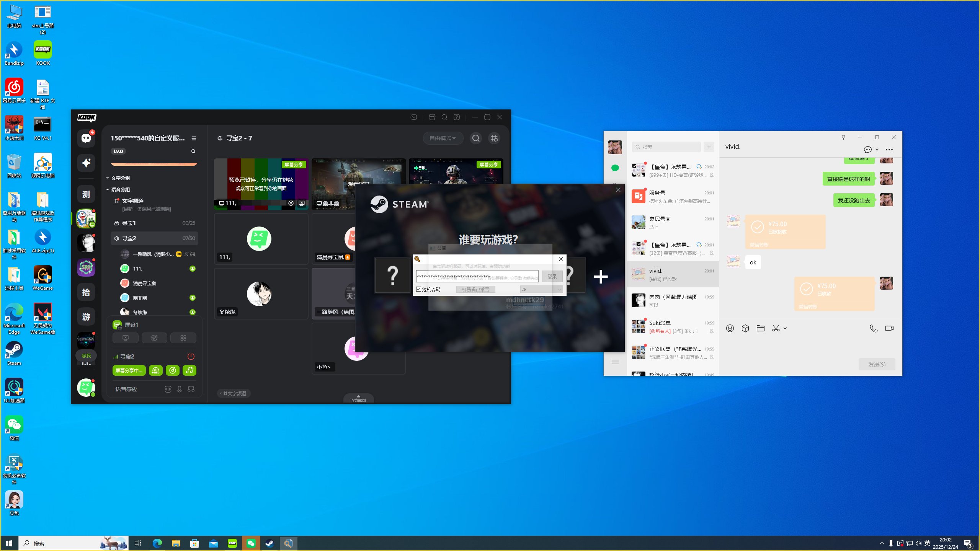Screen dimensions: 980x551
Task: Open the CN region dropdown
Action: coord(541,289)
